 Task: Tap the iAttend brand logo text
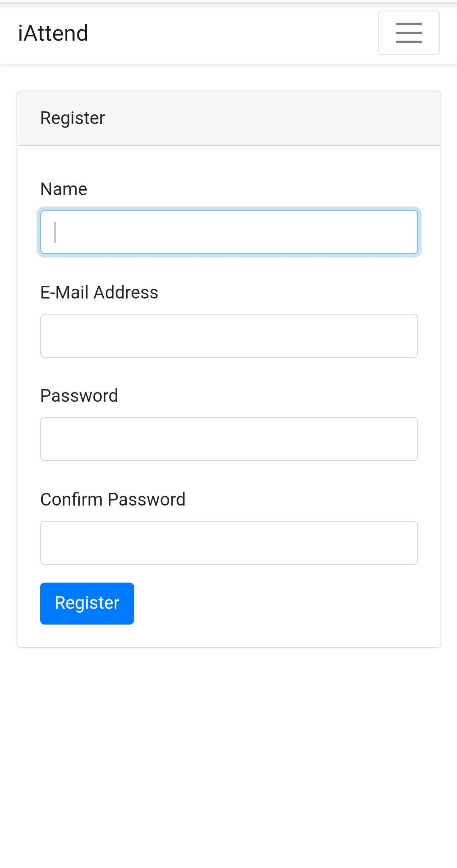[x=53, y=33]
